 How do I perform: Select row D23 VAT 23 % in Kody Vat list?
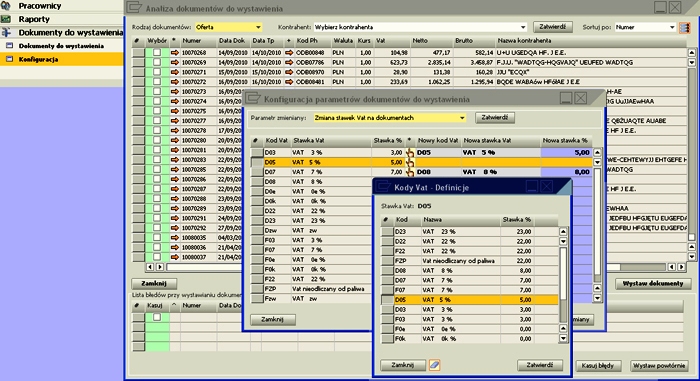(x=469, y=232)
